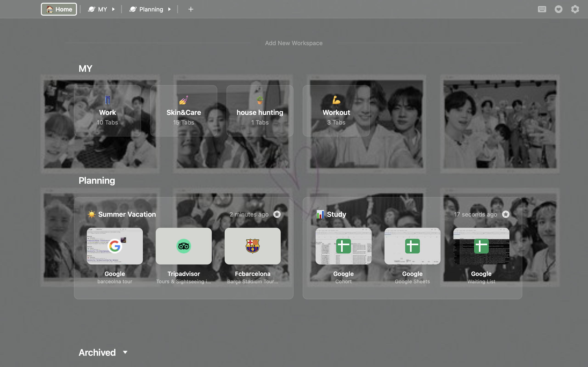Open the Workout workspace card
Screen dimensions: 588x367
click(336, 111)
